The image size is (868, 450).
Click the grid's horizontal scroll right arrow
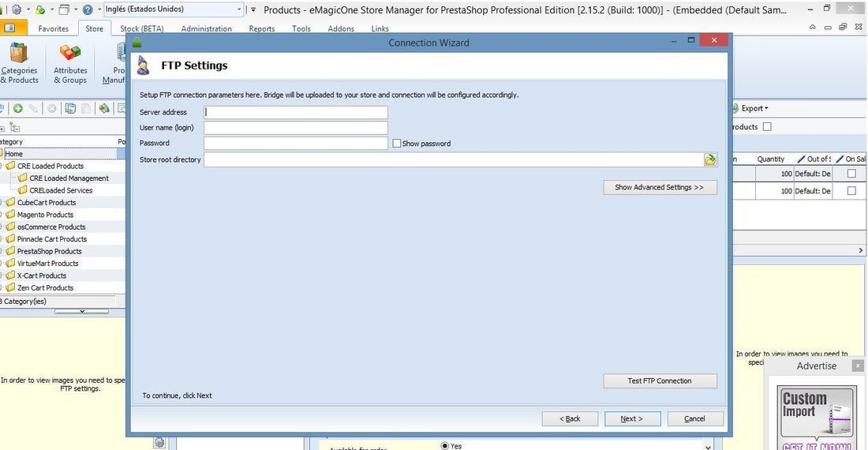pos(860,251)
